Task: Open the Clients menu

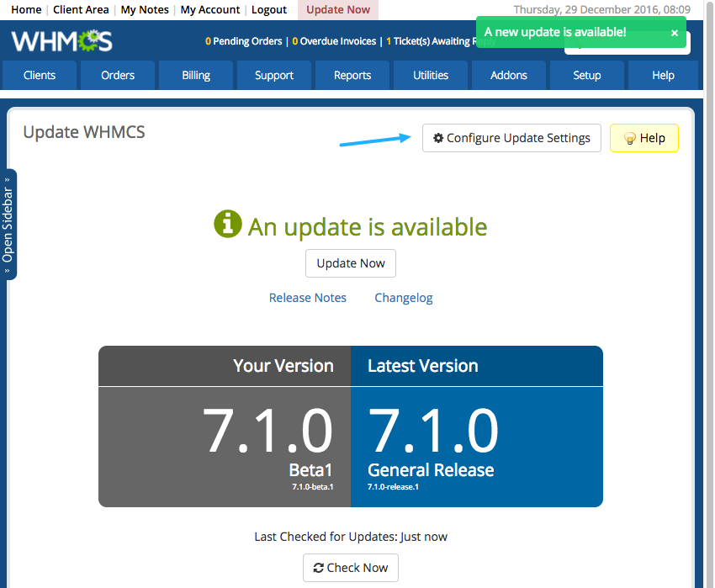Action: pos(40,75)
